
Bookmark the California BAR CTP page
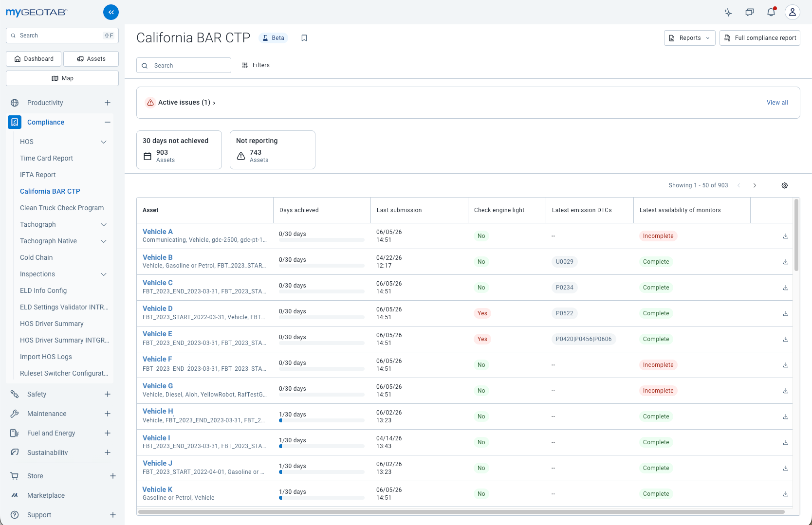point(304,38)
